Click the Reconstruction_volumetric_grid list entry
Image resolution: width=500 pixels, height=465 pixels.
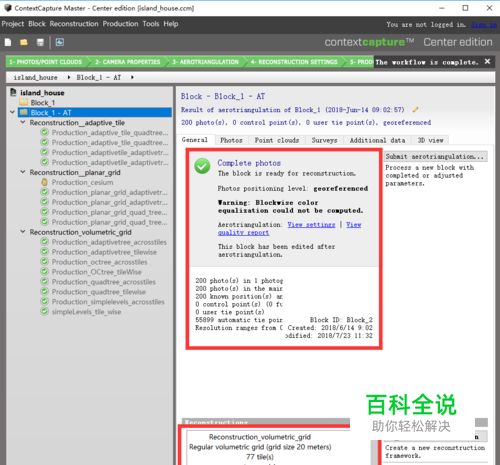click(260, 437)
